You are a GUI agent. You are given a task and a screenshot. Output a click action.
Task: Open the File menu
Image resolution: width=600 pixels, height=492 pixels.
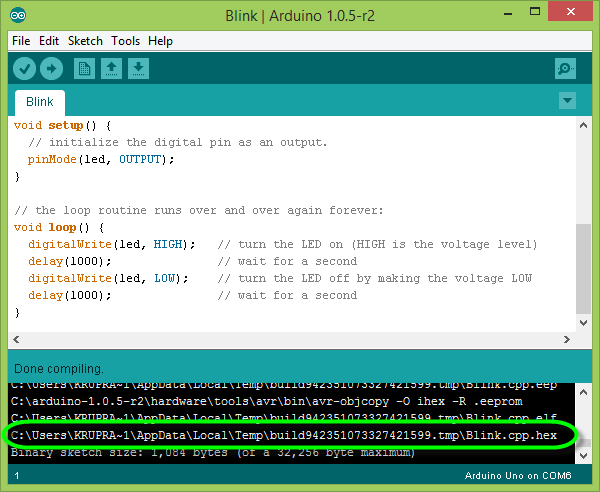tap(21, 41)
